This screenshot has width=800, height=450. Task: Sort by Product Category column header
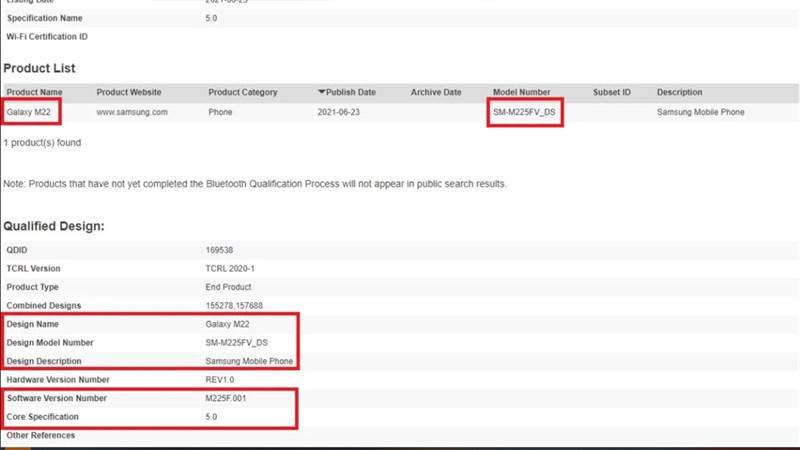pos(243,92)
